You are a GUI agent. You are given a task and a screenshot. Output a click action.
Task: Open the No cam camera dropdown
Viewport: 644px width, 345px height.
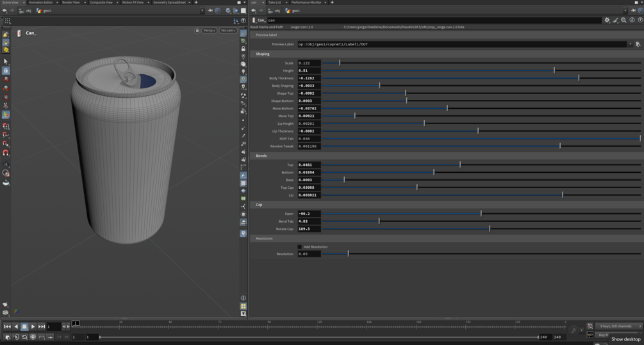click(x=227, y=30)
